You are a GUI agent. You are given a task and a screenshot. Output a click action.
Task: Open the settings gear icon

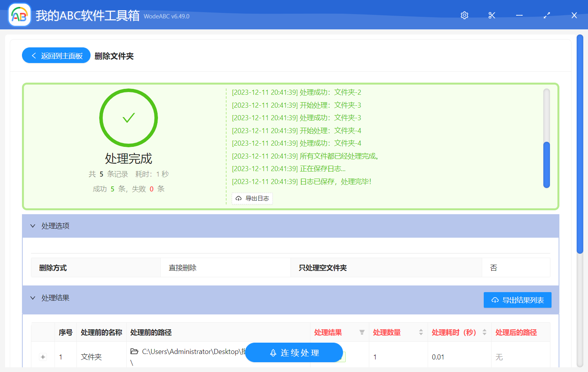[465, 15]
